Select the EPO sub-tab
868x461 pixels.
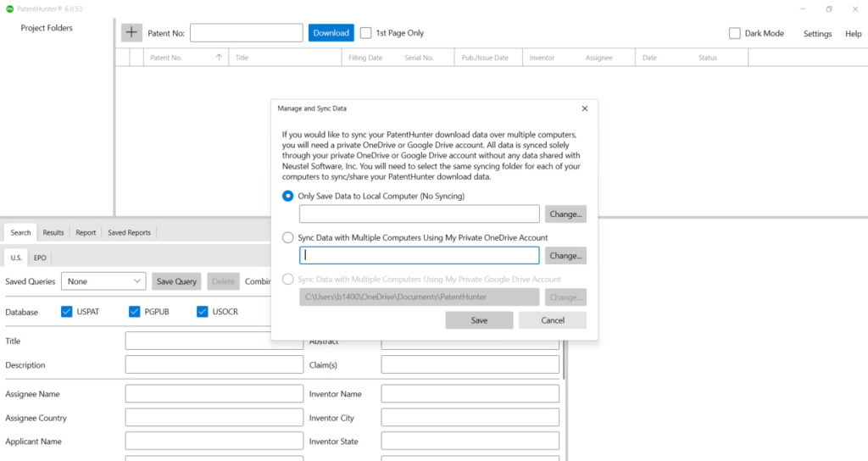tap(40, 258)
